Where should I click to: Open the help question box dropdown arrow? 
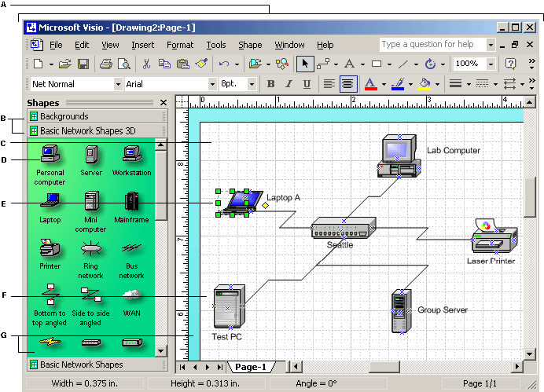(491, 45)
